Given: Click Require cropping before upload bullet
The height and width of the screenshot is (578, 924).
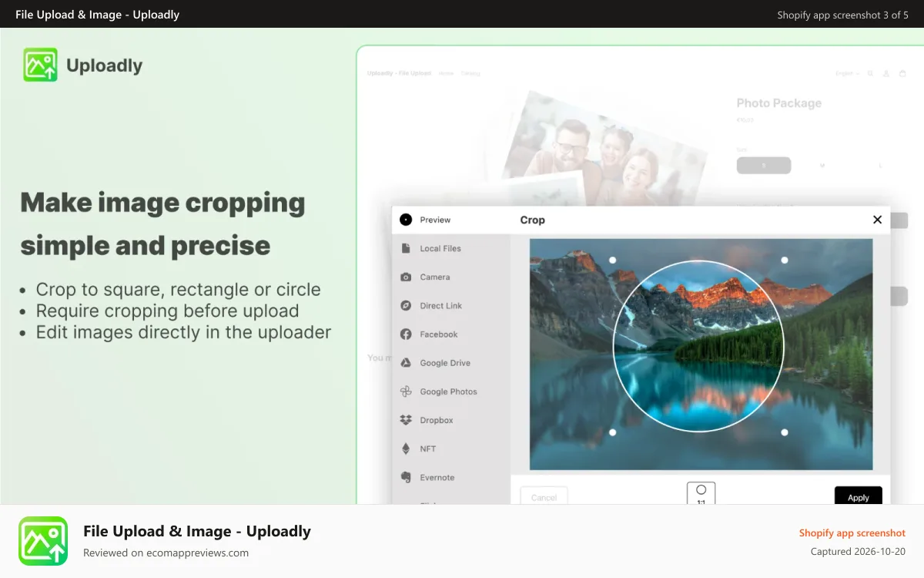Looking at the screenshot, I should tap(167, 311).
